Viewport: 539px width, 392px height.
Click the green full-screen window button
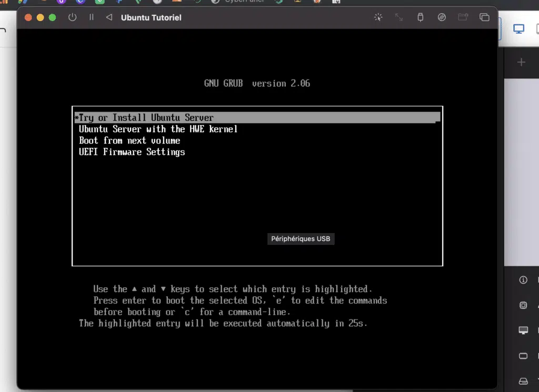coord(52,17)
